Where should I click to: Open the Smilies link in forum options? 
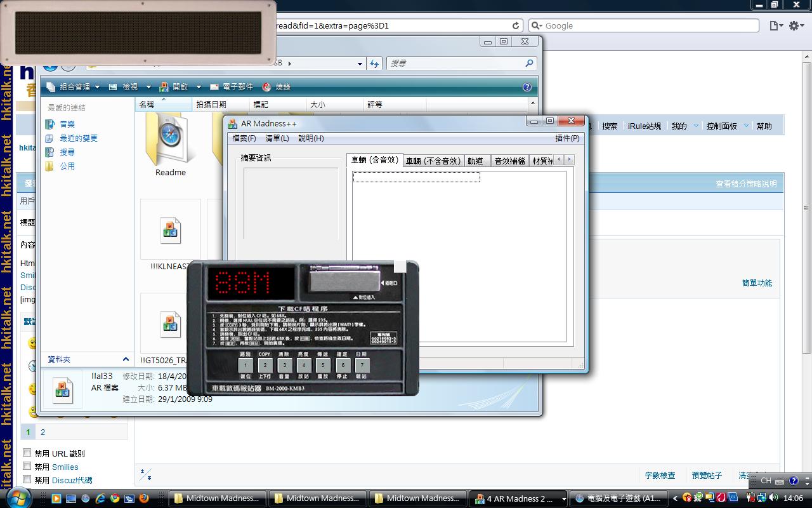click(65, 467)
